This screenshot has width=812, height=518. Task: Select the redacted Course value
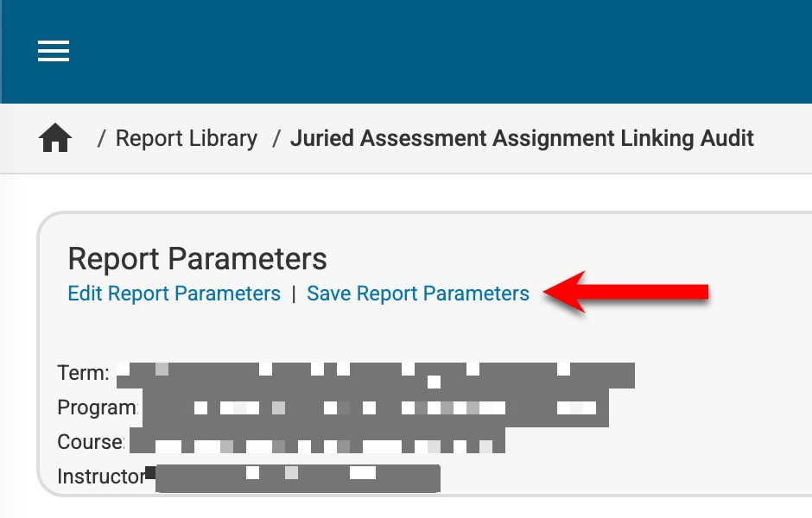click(317, 443)
